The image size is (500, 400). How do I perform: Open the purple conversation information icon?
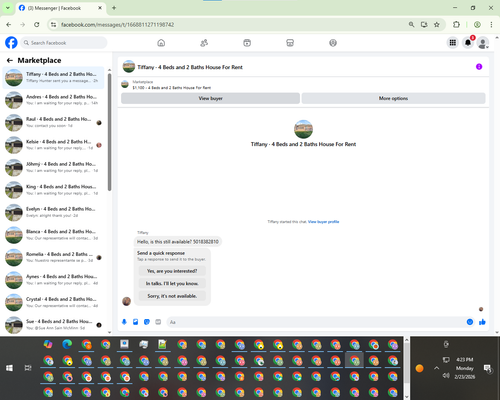pos(479,67)
